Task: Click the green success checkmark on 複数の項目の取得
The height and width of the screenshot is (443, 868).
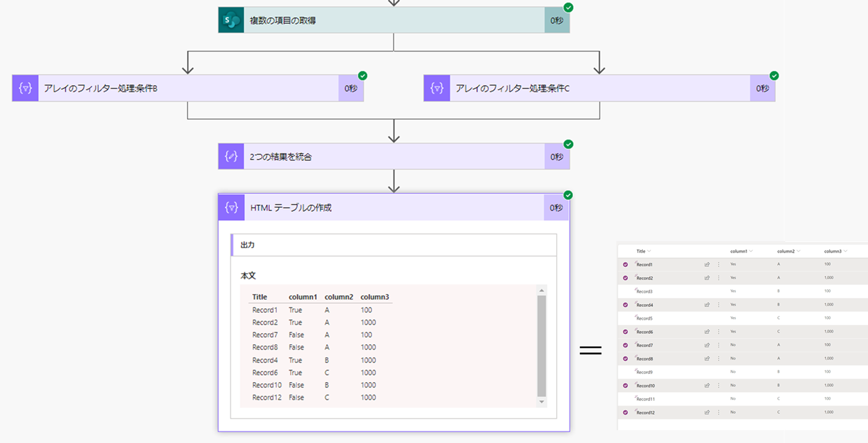Action: [568, 8]
